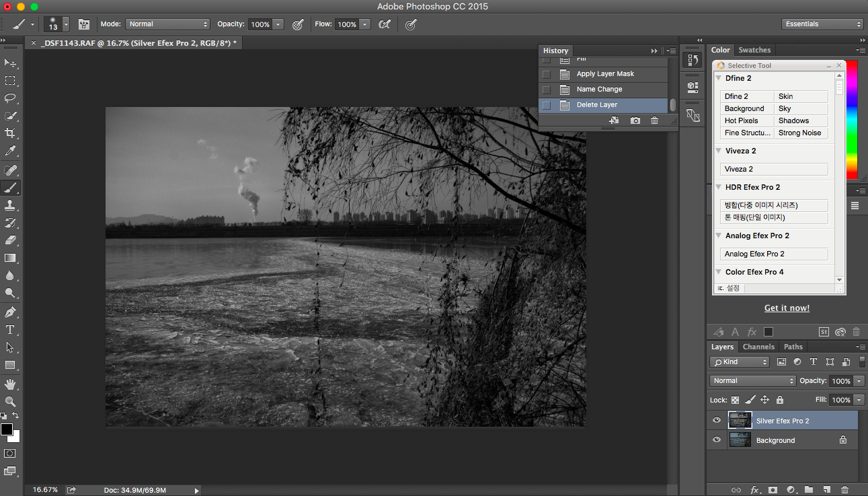Switch to the Channels tab

[x=758, y=347]
